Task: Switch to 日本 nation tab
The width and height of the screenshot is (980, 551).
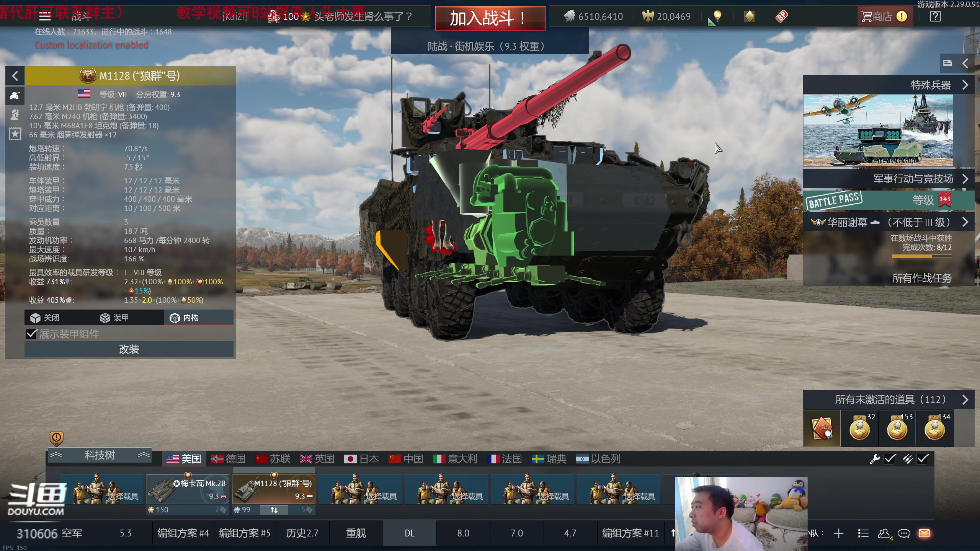Action: [x=361, y=459]
